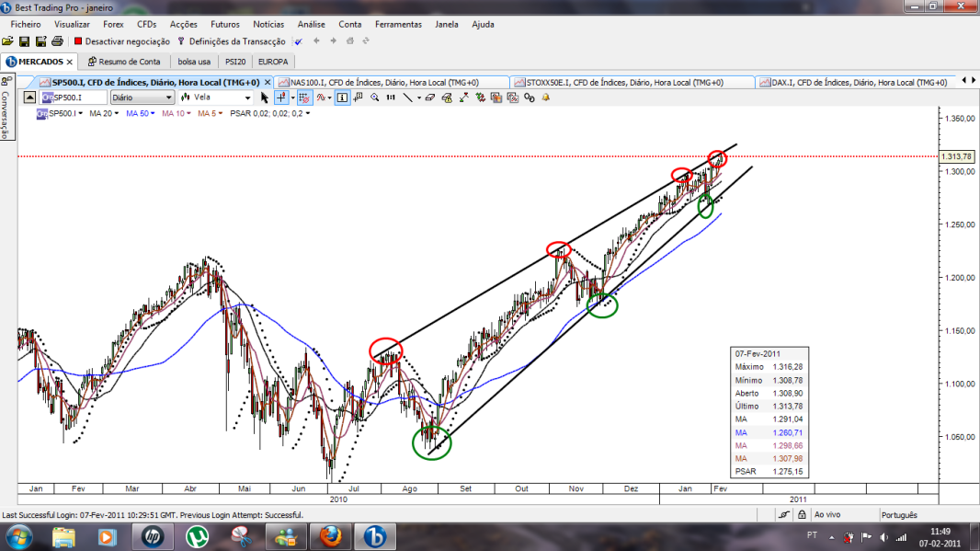Open the indicators dropdown arrow

point(330,98)
